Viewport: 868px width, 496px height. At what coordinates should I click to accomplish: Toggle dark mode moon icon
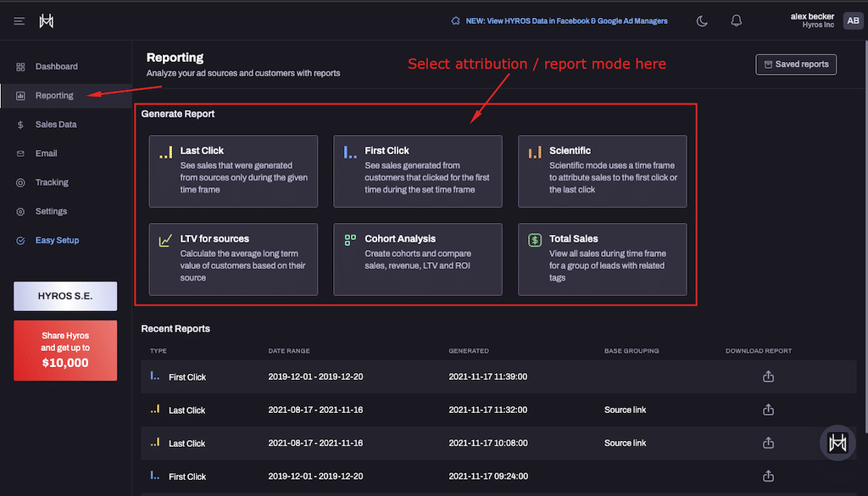702,21
